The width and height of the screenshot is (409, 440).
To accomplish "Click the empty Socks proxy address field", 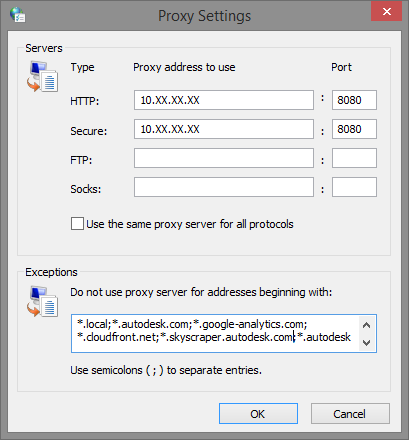I will (x=224, y=187).
